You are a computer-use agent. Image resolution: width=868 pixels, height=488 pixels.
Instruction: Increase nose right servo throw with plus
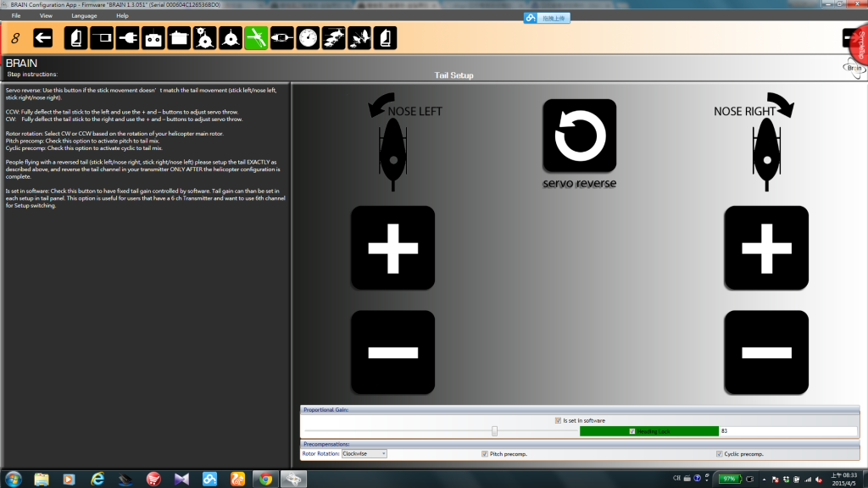coord(766,248)
